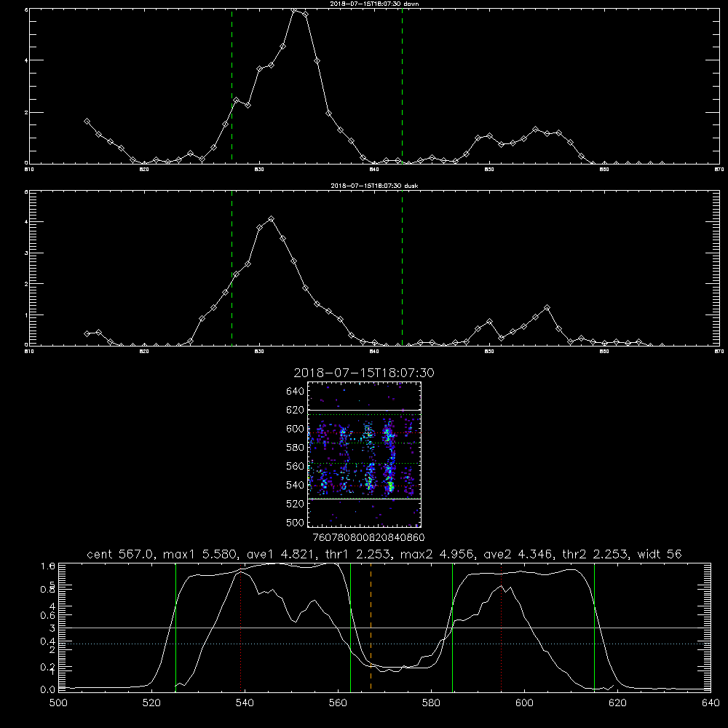The height and width of the screenshot is (728, 728).
Task: Click the bottom plot x-axis label '580'
Action: click(x=431, y=703)
